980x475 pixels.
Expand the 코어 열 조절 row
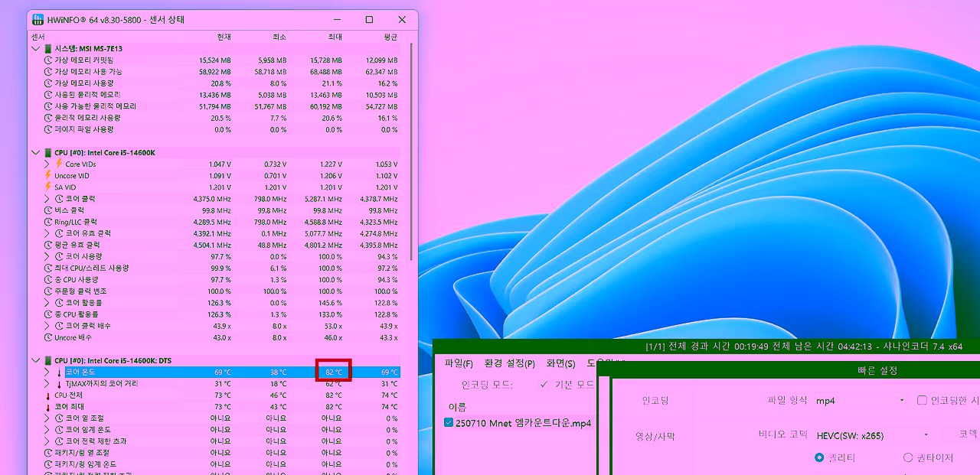tap(47, 418)
